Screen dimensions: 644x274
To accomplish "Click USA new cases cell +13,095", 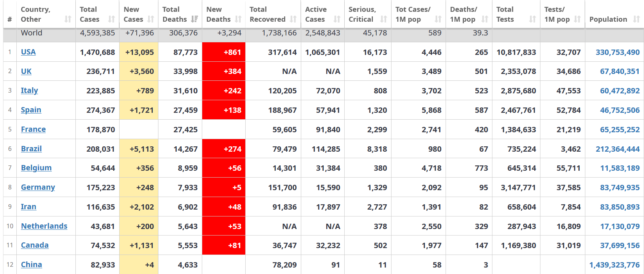I will pos(139,52).
